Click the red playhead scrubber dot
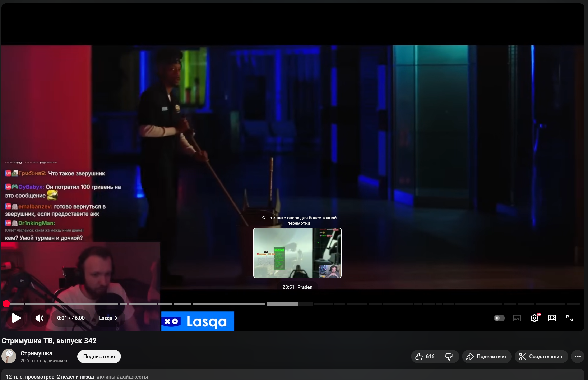This screenshot has width=588, height=380. [6, 304]
